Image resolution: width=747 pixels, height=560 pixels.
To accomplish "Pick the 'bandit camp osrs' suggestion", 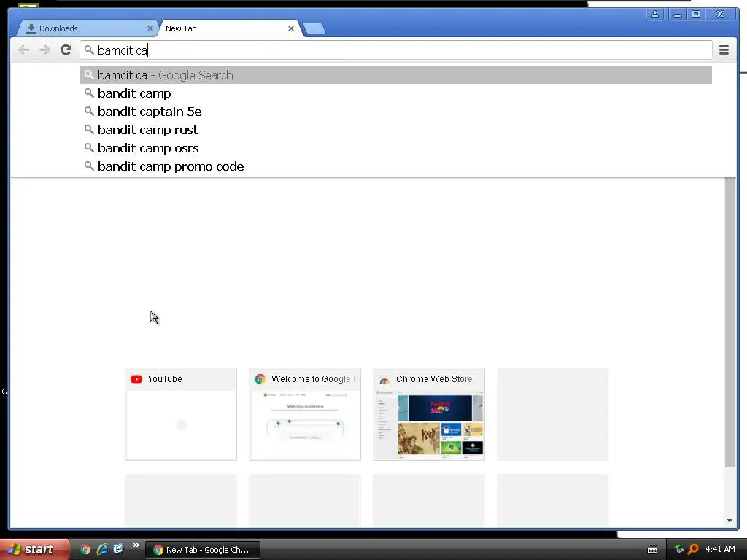I will 396,148.
